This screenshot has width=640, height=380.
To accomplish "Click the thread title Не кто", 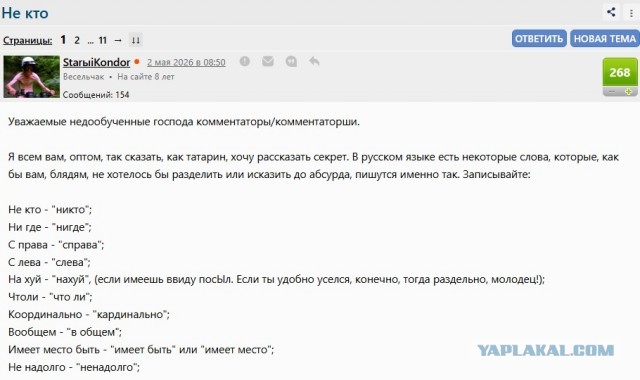I will pos(25,13).
